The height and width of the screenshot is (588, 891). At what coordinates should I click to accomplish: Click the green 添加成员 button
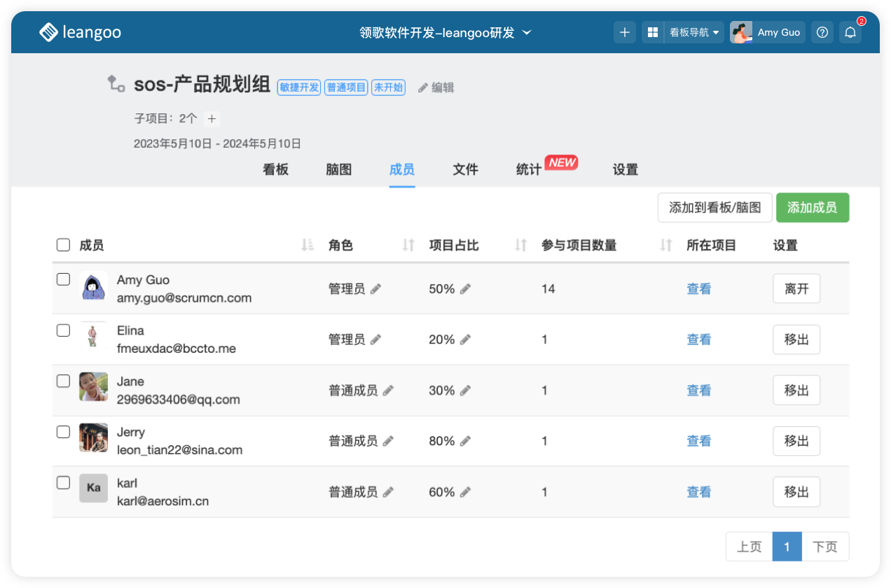(813, 208)
